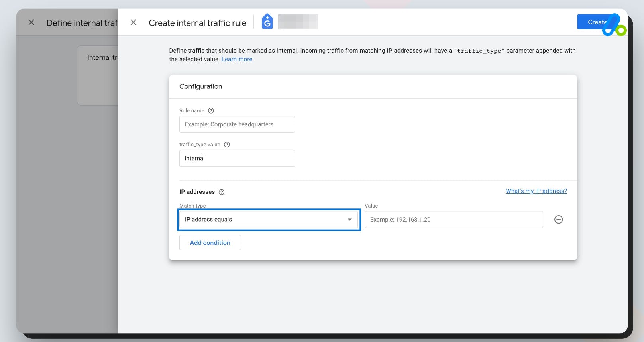
Task: Click the blue Google tag icon
Action: (267, 22)
